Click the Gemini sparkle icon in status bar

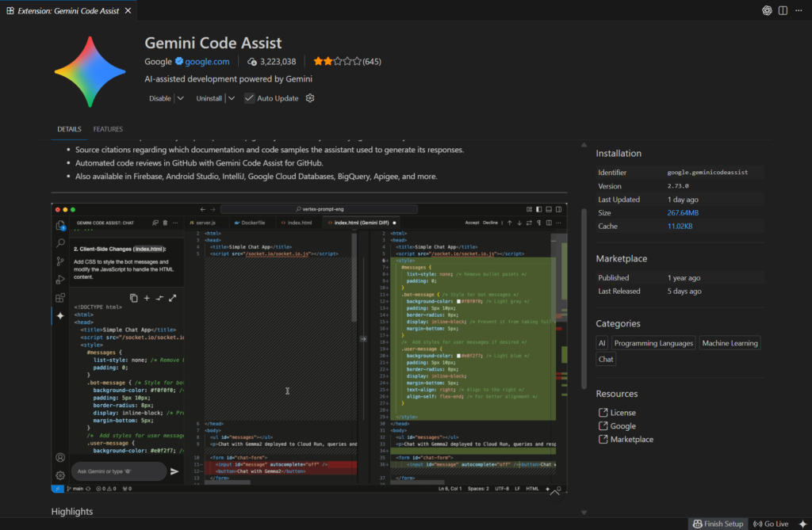[802, 524]
